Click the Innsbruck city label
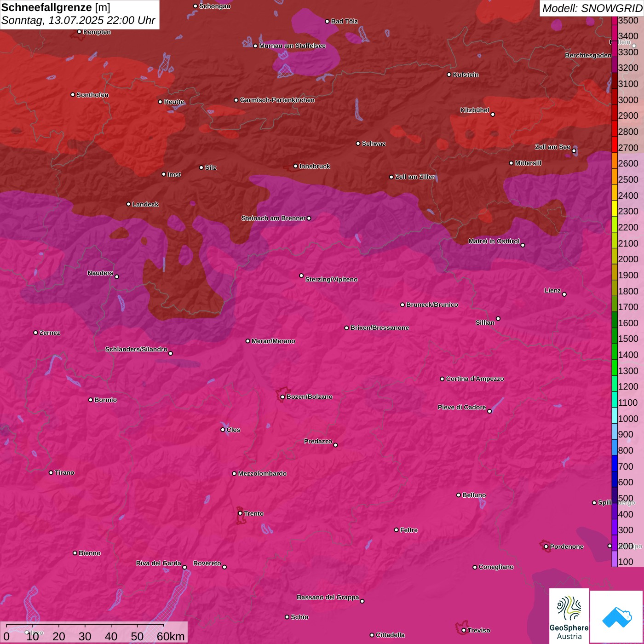 (x=315, y=166)
